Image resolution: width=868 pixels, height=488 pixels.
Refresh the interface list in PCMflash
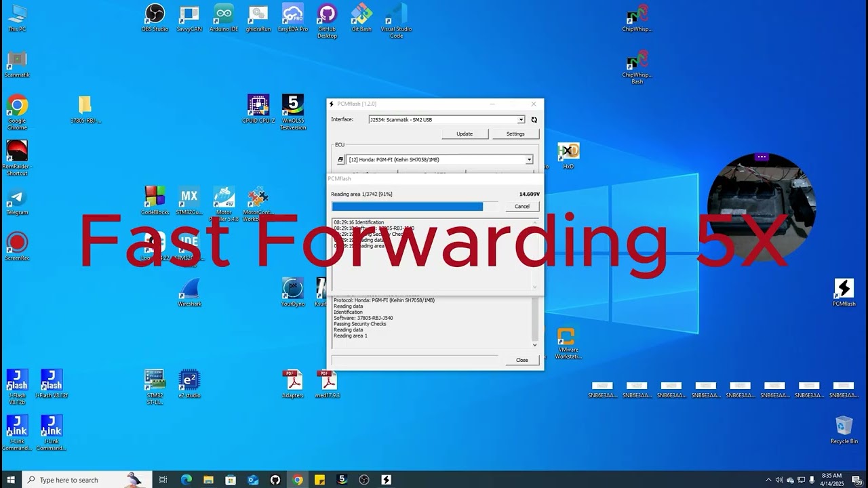pos(534,120)
